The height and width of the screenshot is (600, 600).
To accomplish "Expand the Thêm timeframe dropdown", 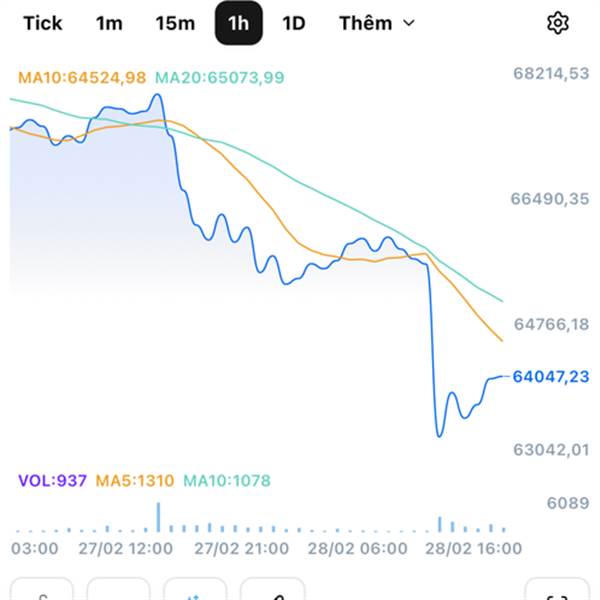I will (375, 23).
